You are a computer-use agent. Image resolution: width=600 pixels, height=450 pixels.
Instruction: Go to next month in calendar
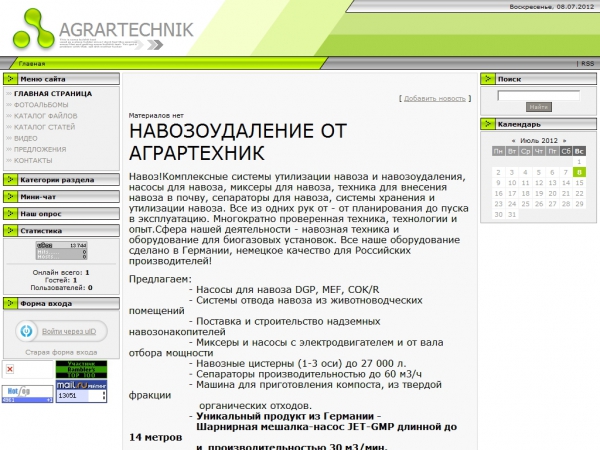point(564,140)
